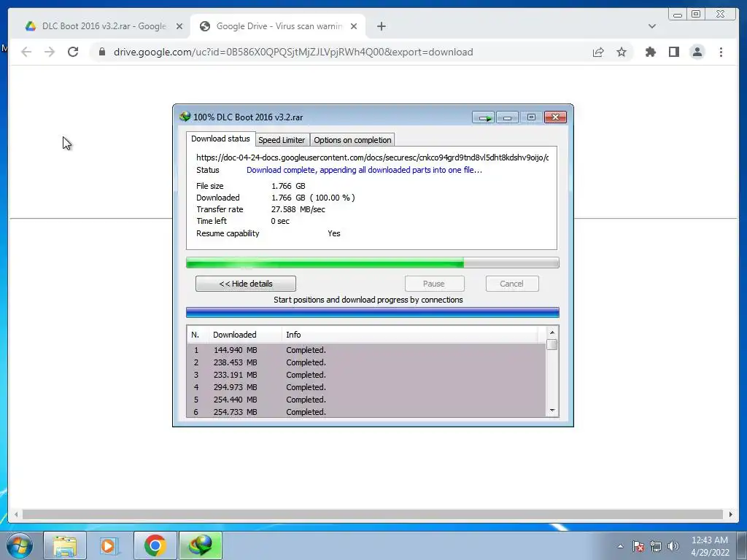Click the Downloaded column header
747x560 pixels.
[x=245, y=334]
